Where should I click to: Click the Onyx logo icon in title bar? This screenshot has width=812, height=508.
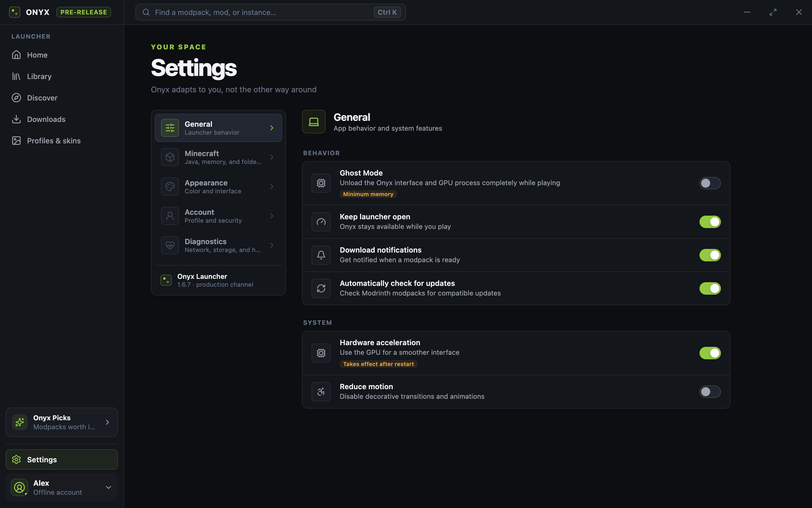[x=14, y=12]
